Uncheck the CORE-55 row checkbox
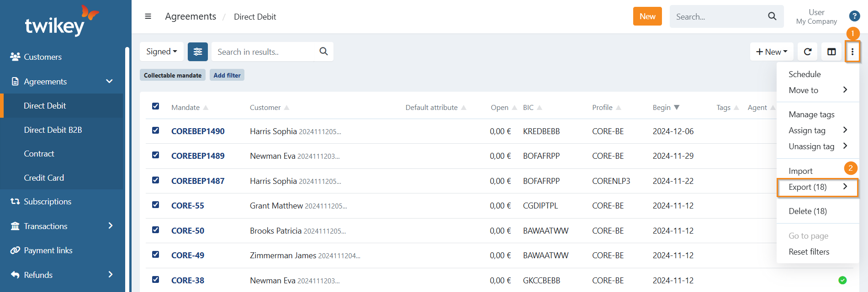 (x=156, y=205)
